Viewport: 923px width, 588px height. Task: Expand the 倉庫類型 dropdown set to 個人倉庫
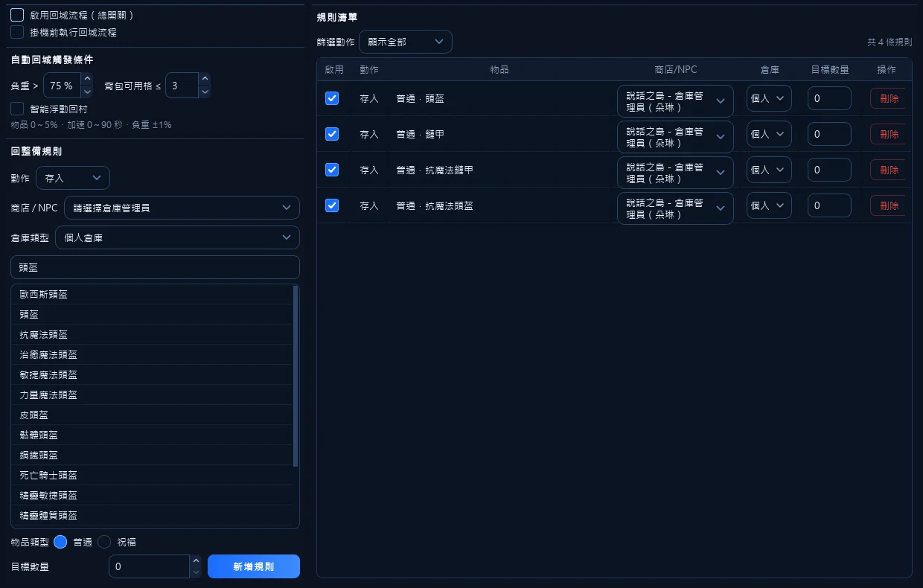pyautogui.click(x=177, y=237)
